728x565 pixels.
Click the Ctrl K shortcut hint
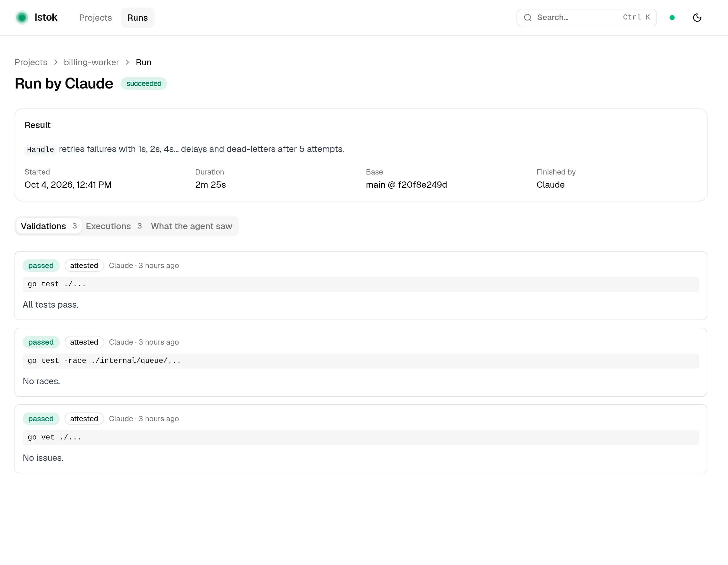636,17
